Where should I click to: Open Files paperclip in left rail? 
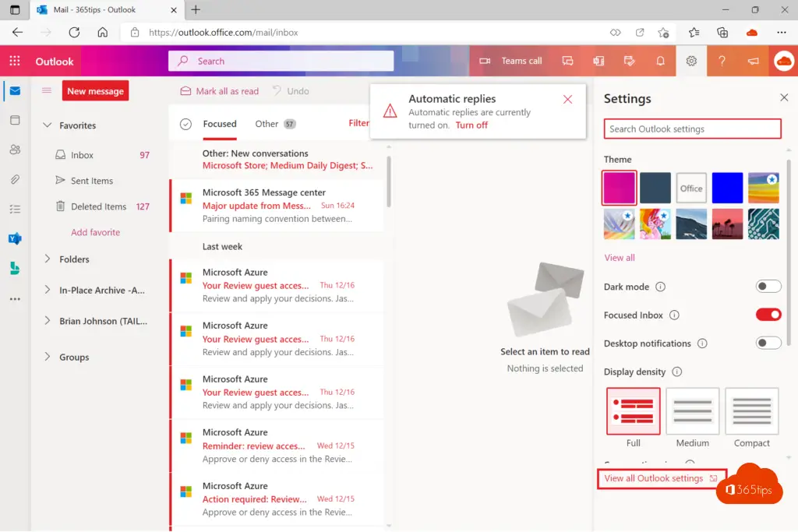(x=16, y=179)
